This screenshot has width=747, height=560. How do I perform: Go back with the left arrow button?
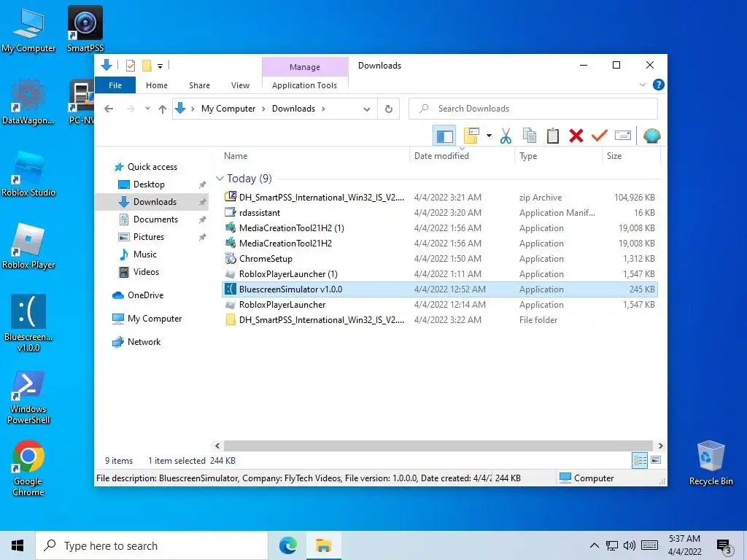point(109,109)
